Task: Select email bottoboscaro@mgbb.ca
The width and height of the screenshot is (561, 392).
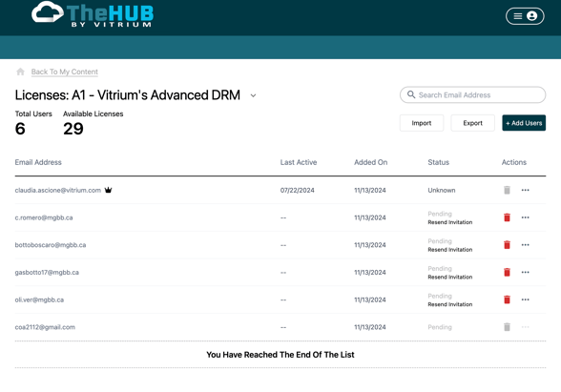Action: tap(51, 245)
